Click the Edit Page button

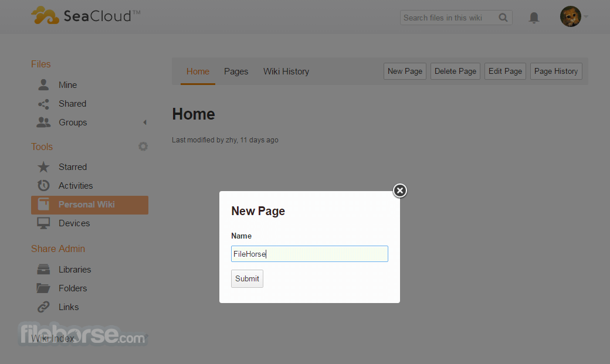point(505,71)
